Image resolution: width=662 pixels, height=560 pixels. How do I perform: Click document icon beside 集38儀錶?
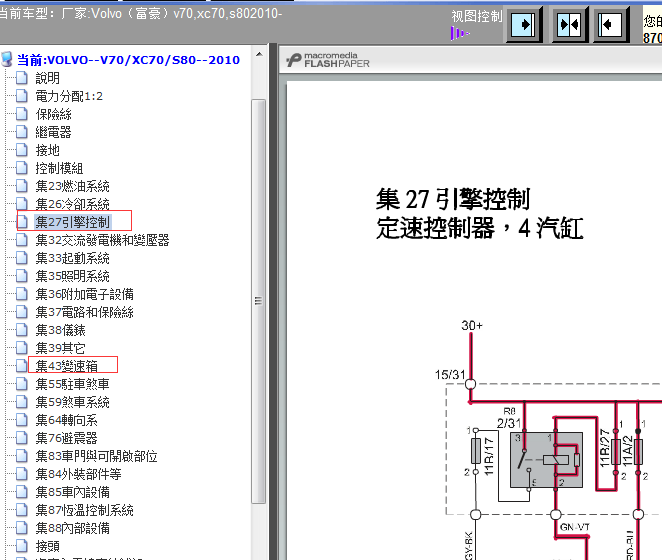(22, 330)
